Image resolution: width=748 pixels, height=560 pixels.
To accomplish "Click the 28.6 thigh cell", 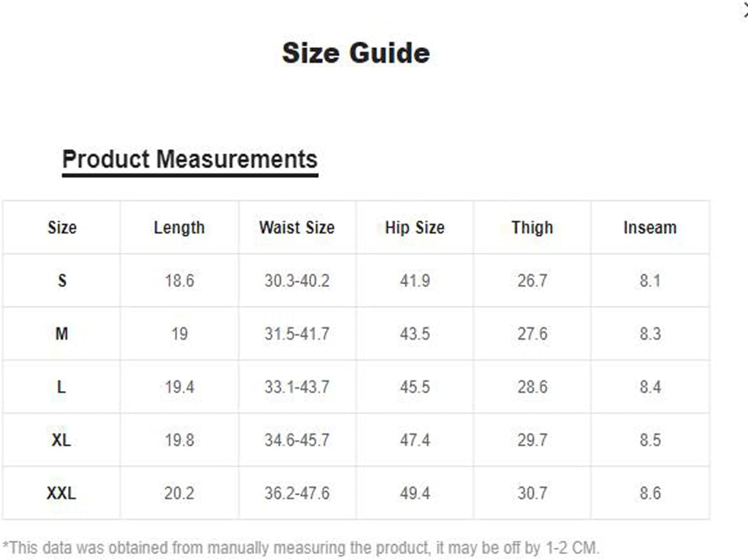I will point(532,387).
